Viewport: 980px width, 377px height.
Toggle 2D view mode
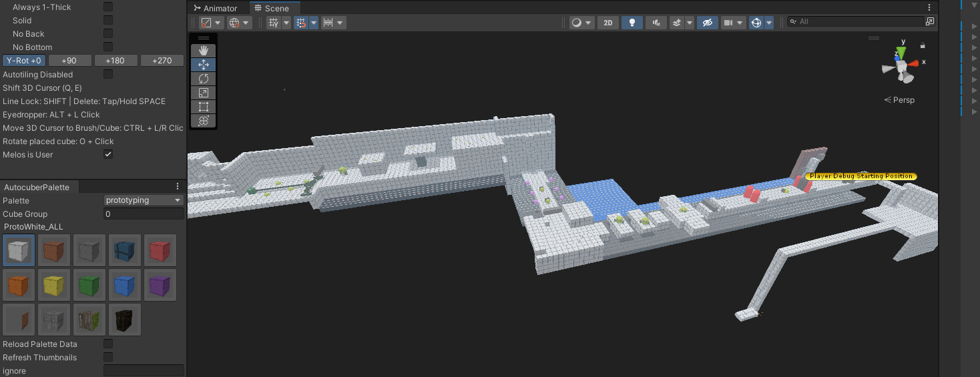[607, 22]
